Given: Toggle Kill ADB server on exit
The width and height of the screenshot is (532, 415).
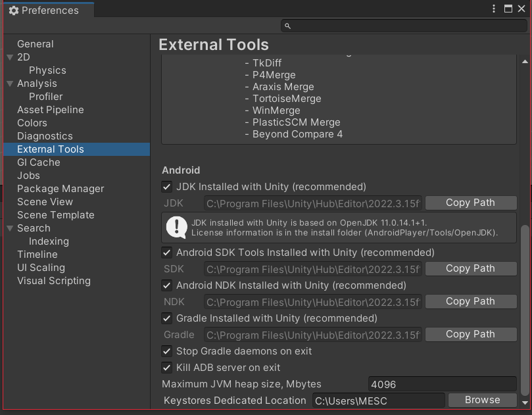Looking at the screenshot, I should (x=167, y=368).
